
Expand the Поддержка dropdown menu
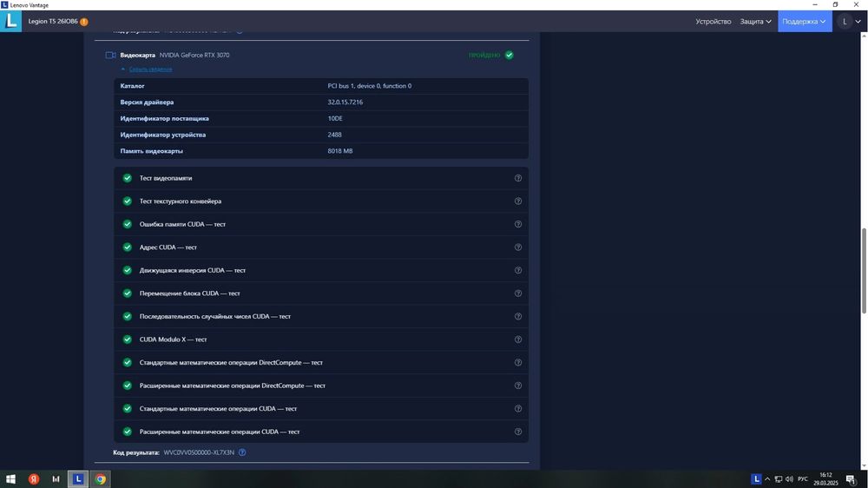point(805,22)
